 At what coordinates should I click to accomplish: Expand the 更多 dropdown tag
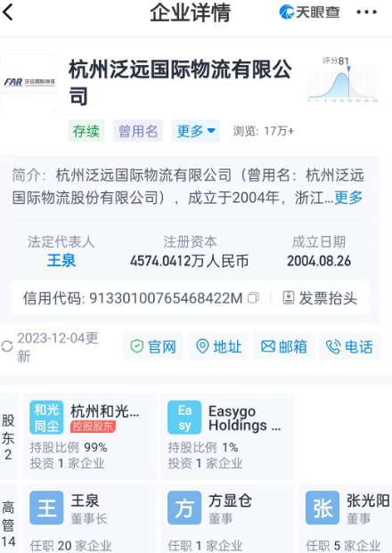click(x=196, y=131)
